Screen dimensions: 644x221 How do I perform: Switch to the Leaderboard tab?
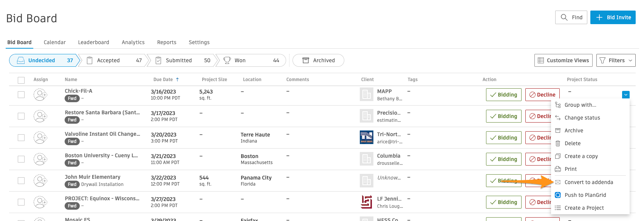tap(93, 42)
